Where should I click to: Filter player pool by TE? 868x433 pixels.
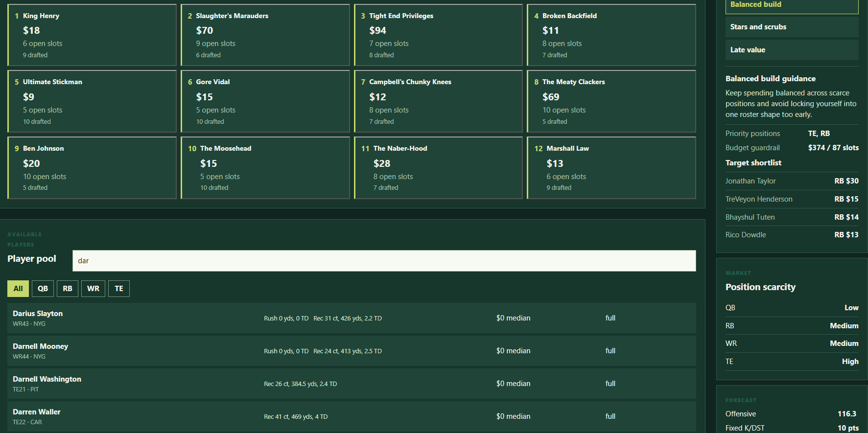pyautogui.click(x=119, y=289)
